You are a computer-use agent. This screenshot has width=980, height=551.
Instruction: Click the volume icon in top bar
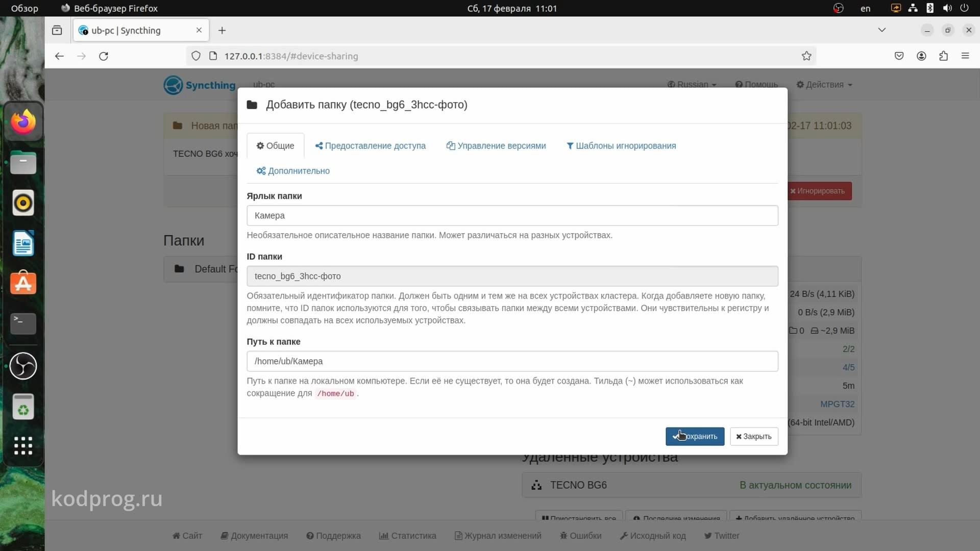click(x=947, y=8)
